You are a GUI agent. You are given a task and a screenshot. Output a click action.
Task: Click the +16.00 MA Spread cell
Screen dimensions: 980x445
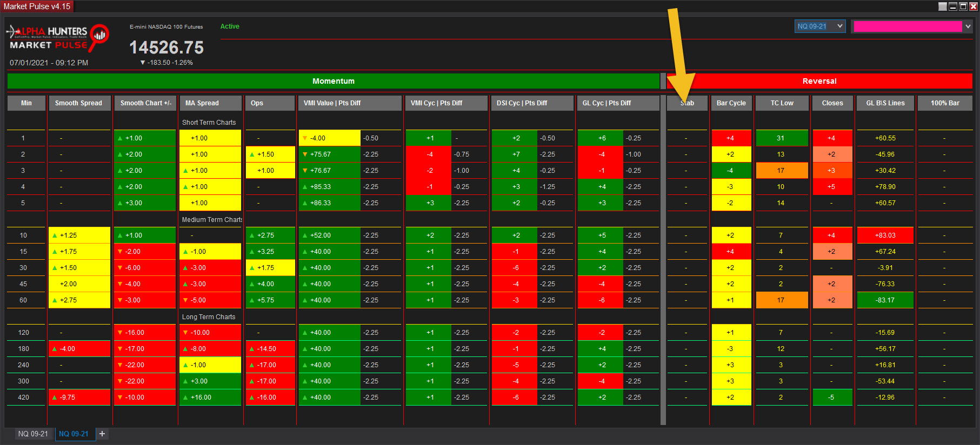coord(210,397)
